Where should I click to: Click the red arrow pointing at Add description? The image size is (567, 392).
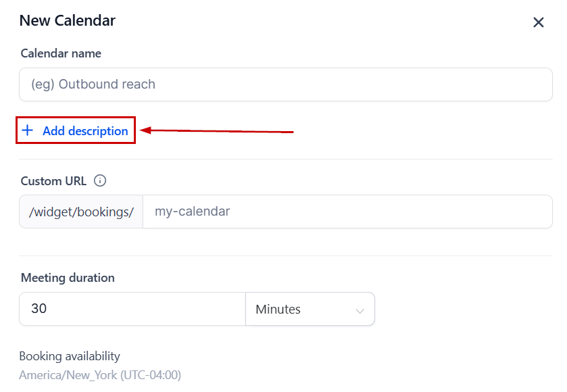tap(216, 130)
